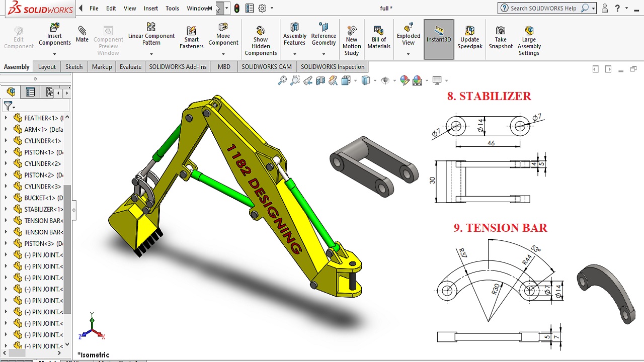Viewport: 644px width, 362px height.
Task: Switch to the PropertyManager tab icon
Action: tap(30, 92)
